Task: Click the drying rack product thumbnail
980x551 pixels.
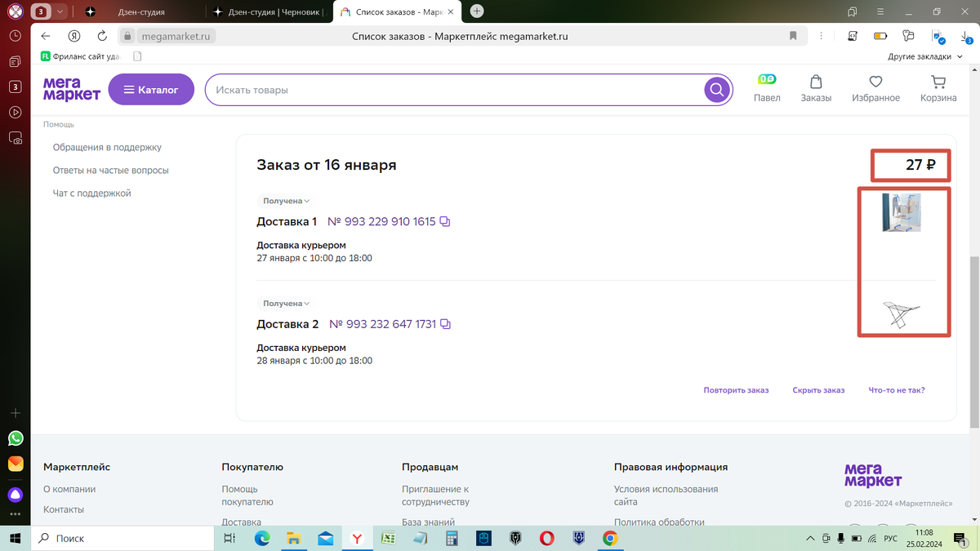Action: pyautogui.click(x=902, y=313)
